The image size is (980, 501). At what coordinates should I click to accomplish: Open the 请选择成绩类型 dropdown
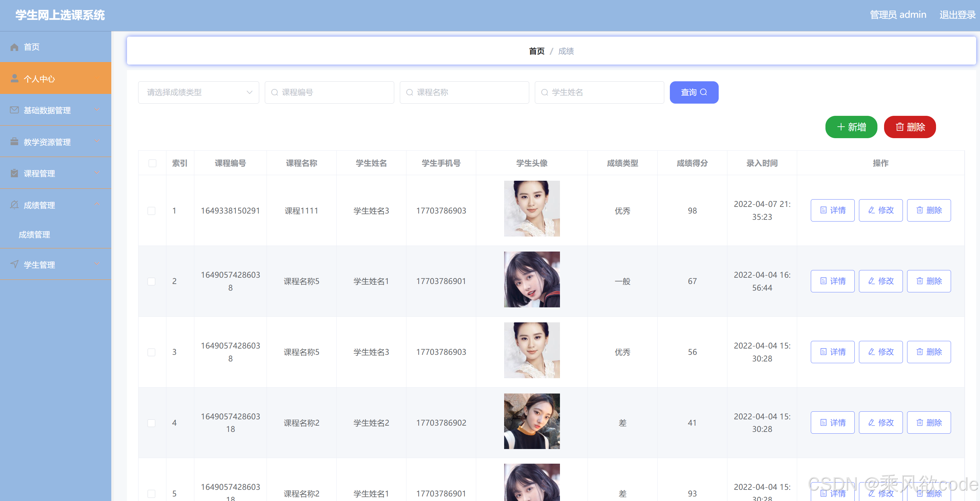point(198,92)
